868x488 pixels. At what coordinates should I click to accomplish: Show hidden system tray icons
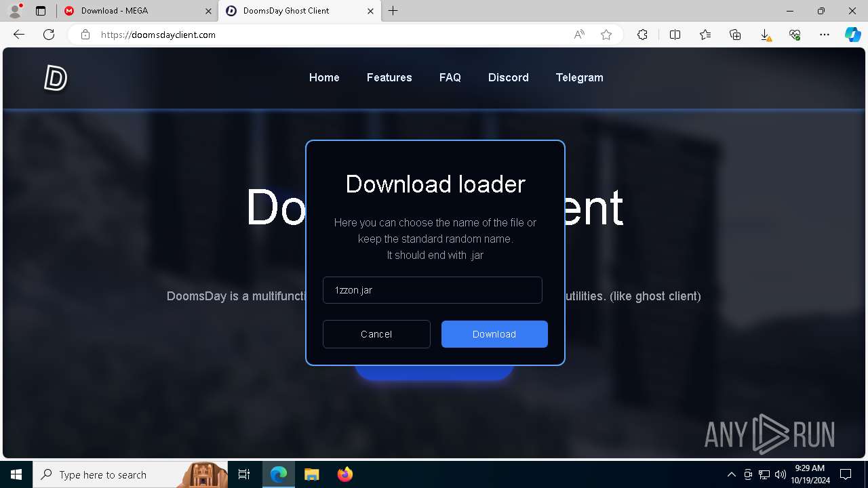[x=732, y=474]
